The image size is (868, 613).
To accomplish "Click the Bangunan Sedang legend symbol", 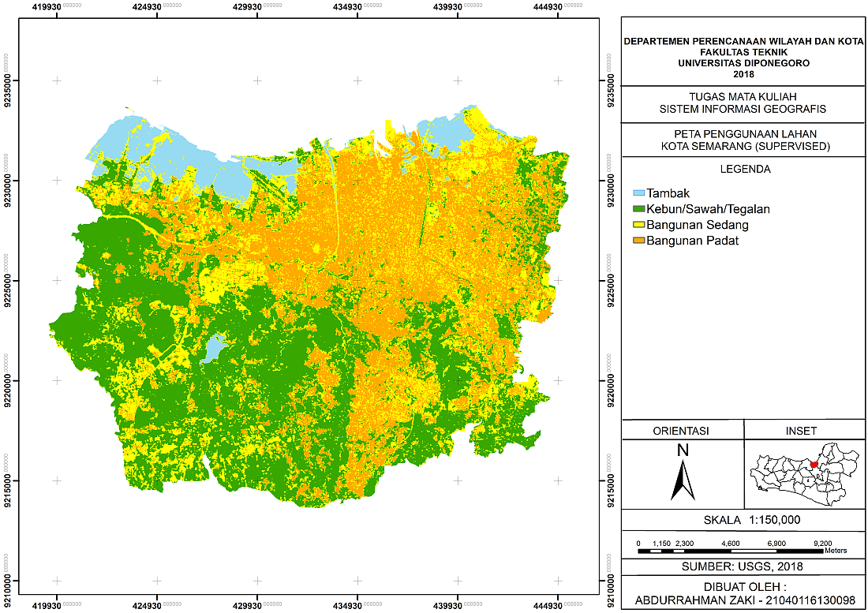I will coord(638,224).
